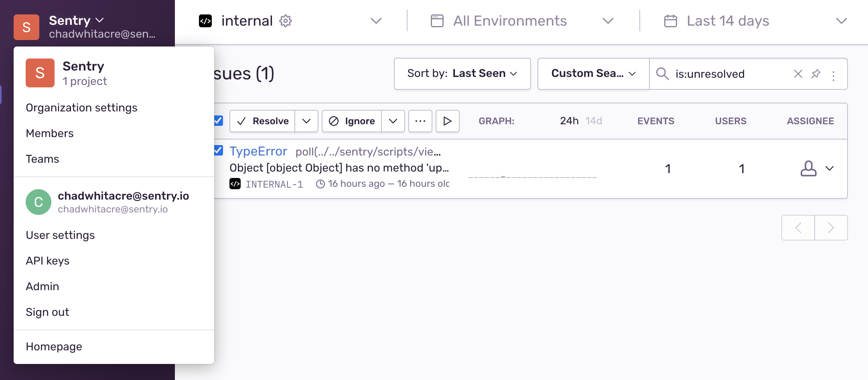Switch the graph to the 14d view
868x380 pixels.
tap(594, 121)
